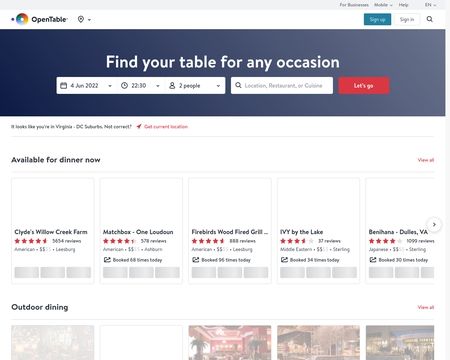Click the calendar icon in the date field

63,86
